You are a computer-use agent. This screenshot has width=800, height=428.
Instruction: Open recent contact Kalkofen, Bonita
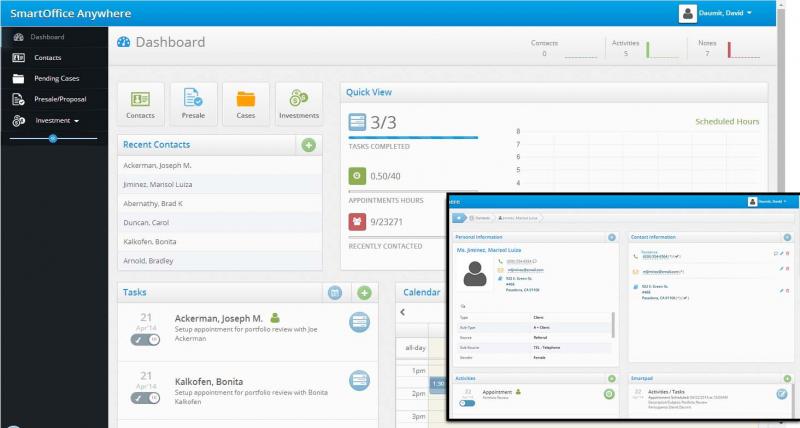click(220, 242)
